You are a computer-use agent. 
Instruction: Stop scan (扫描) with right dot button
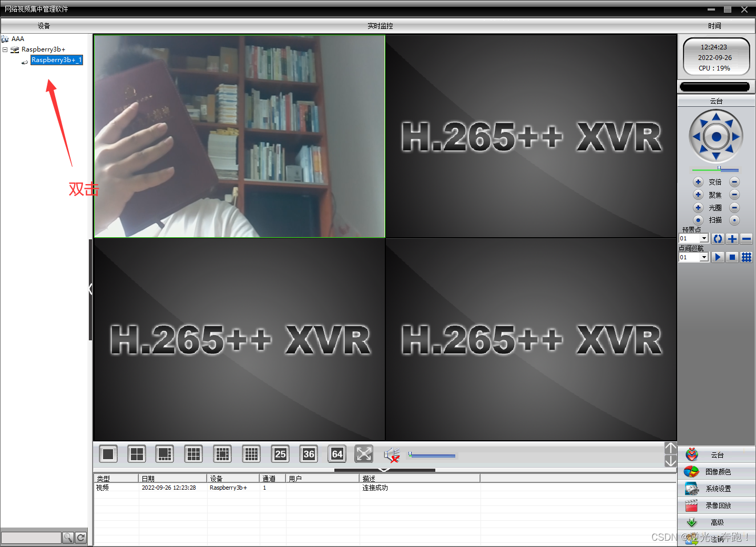(734, 220)
